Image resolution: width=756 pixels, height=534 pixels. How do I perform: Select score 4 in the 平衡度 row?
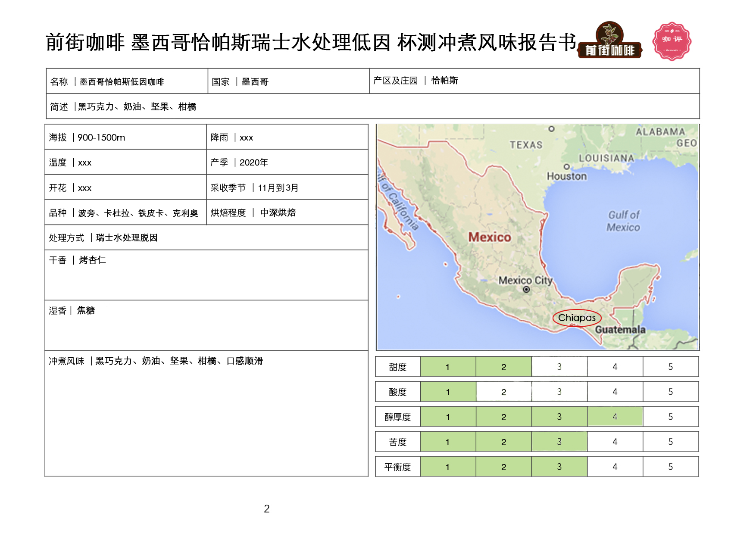point(615,467)
